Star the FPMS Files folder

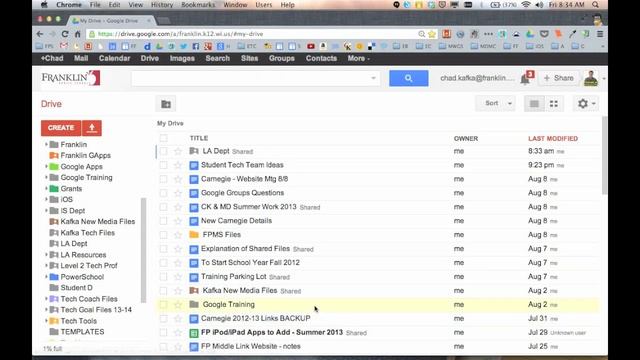click(178, 235)
